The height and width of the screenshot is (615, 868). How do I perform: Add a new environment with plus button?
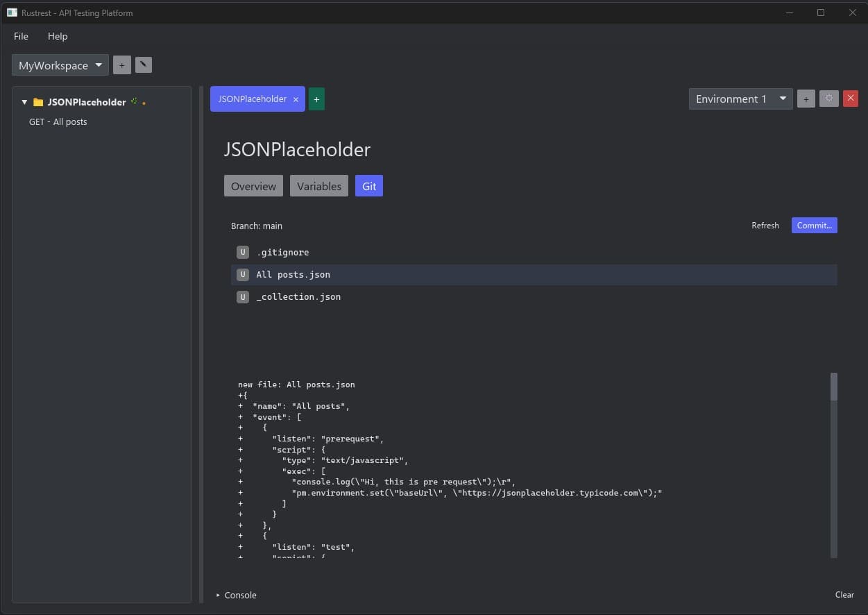pyautogui.click(x=806, y=99)
